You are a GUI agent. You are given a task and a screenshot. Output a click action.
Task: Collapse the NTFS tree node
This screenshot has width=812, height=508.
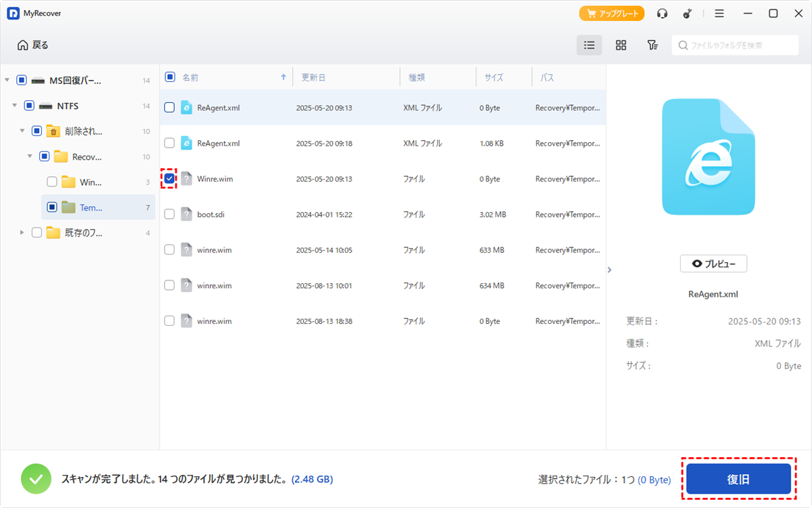tap(14, 106)
